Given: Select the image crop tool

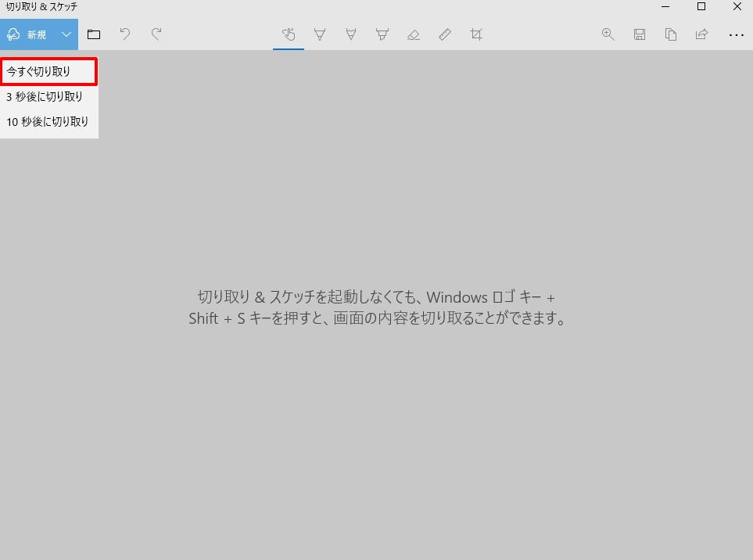Looking at the screenshot, I should (x=476, y=34).
